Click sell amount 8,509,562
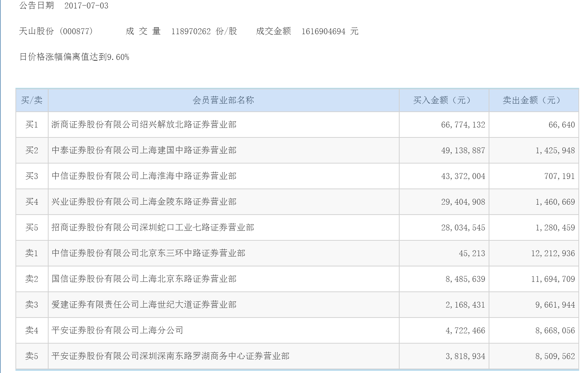 [555, 356]
